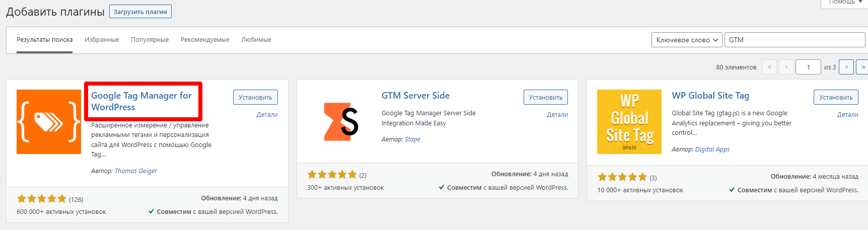Install the WP Global Site Tag plugin
The height and width of the screenshot is (230, 868).
pyautogui.click(x=836, y=98)
